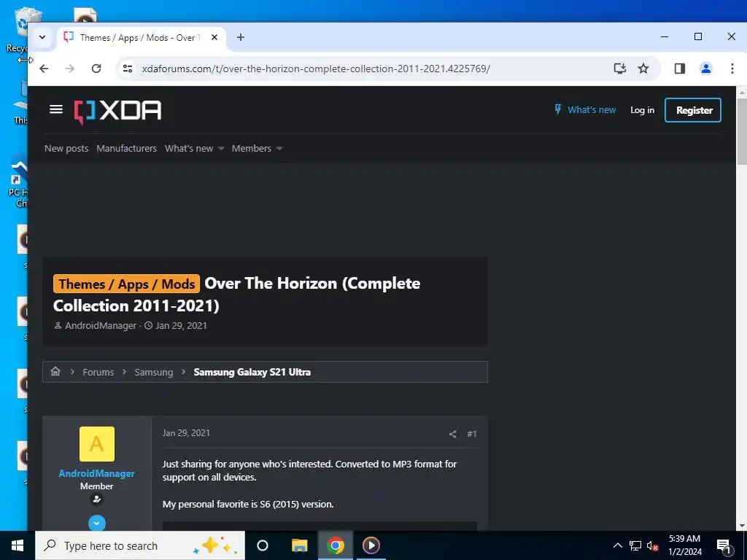Click AndroidManager yellow avatar
This screenshot has height=560, width=747.
(x=97, y=444)
